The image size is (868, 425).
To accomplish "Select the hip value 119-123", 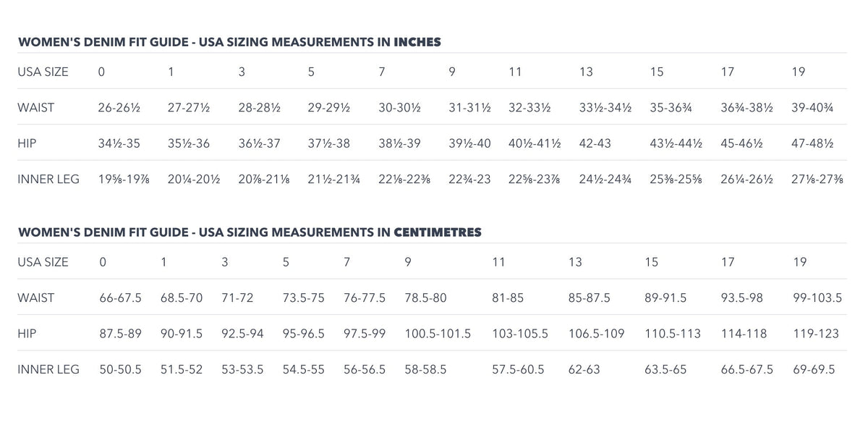I will coord(814,334).
